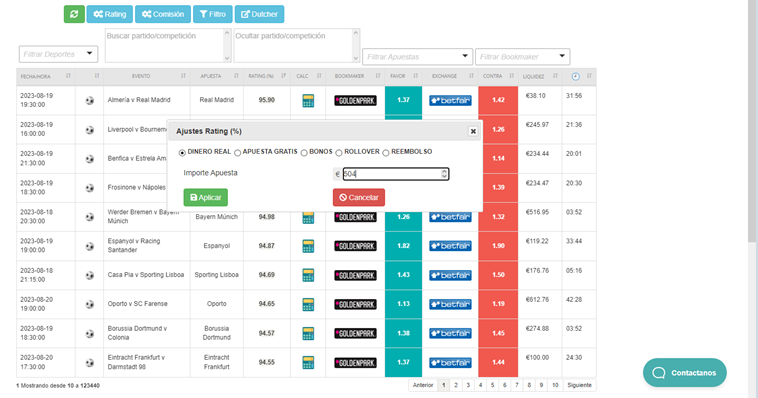Click Betfair logo in Almería row
Viewport: 758px width, 398px height.
click(x=450, y=101)
